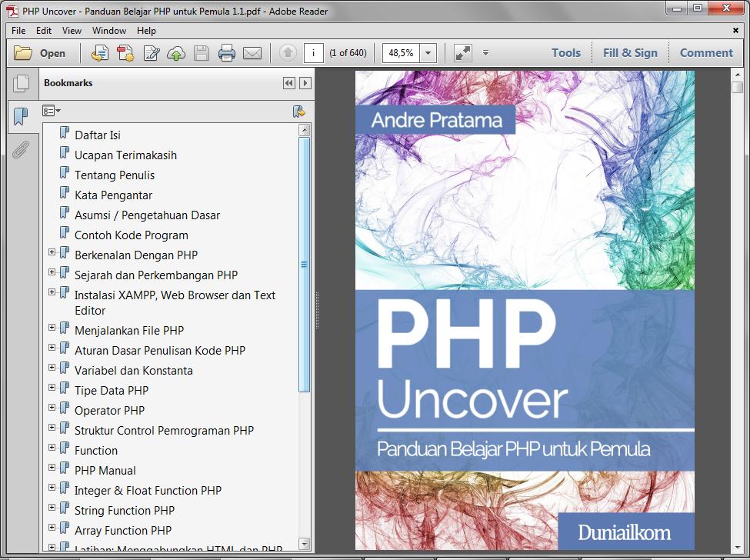The image size is (750, 560).
Task: Click the fit-to-window expand arrows icon
Action: 463,53
